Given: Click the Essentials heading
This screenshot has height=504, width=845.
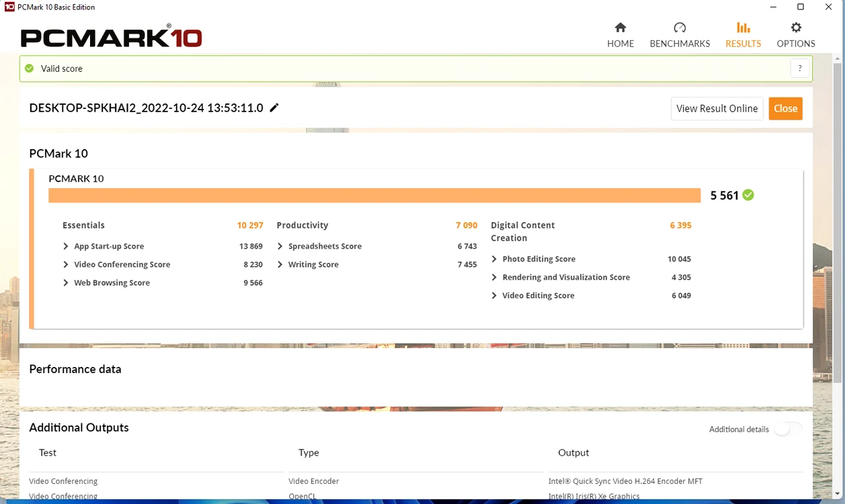Looking at the screenshot, I should pyautogui.click(x=83, y=225).
